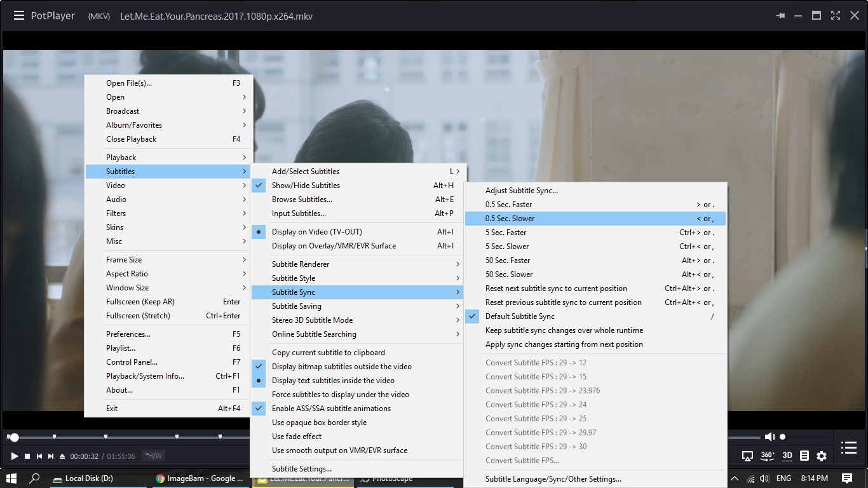Open the playlist panel icon at bottom right
Viewport: 868px width, 488px height.
pyautogui.click(x=848, y=448)
